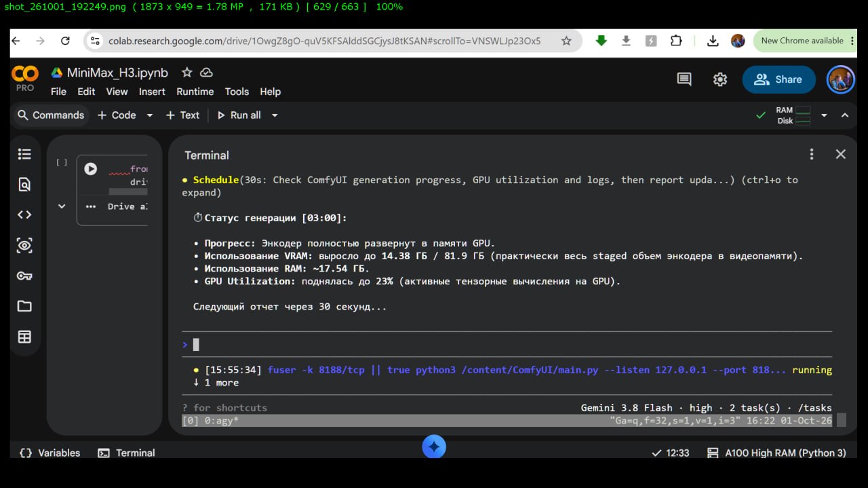Click the '1 more' tasks line
The width and height of the screenshot is (868, 488).
pyautogui.click(x=216, y=383)
